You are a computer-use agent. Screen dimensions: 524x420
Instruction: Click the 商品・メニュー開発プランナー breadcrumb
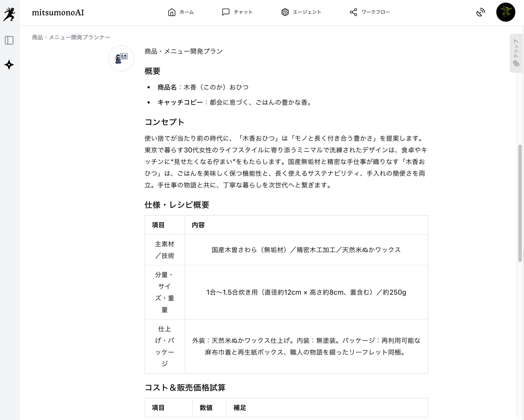pyautogui.click(x=71, y=37)
